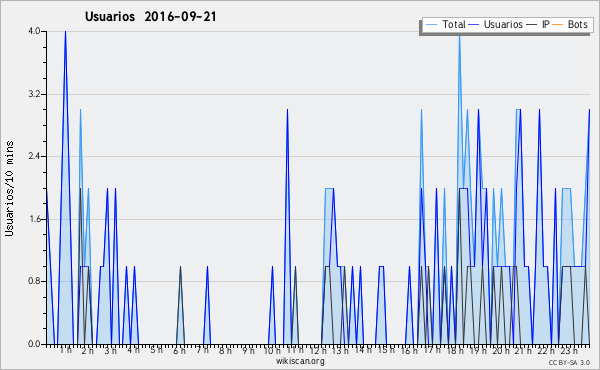The width and height of the screenshot is (600, 370).
Task: Click the 1.6 y-axis value
Action: pyautogui.click(x=34, y=219)
